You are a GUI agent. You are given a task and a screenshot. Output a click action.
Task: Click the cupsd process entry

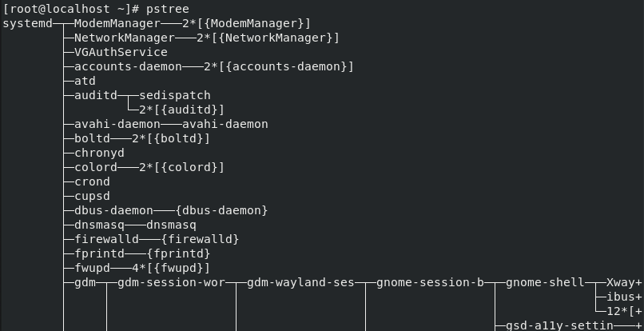(92, 196)
